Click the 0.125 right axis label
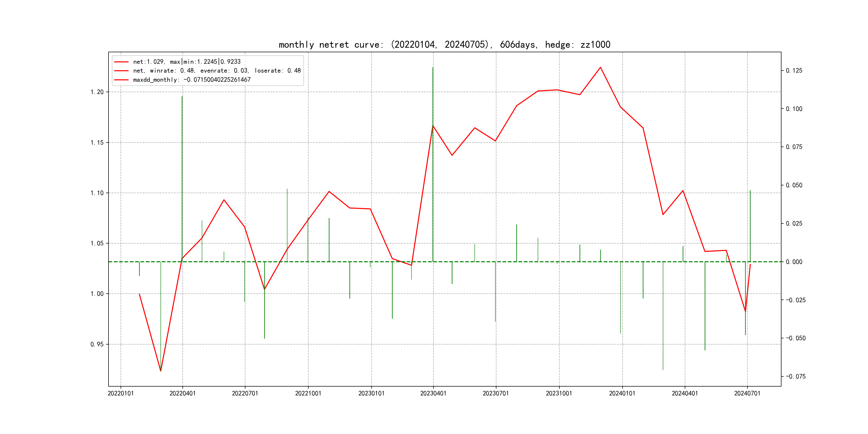 794,70
